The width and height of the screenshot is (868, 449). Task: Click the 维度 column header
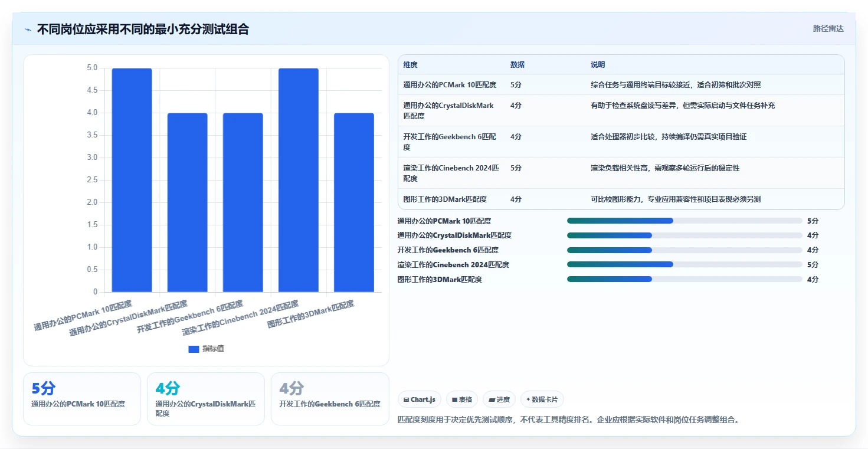410,65
